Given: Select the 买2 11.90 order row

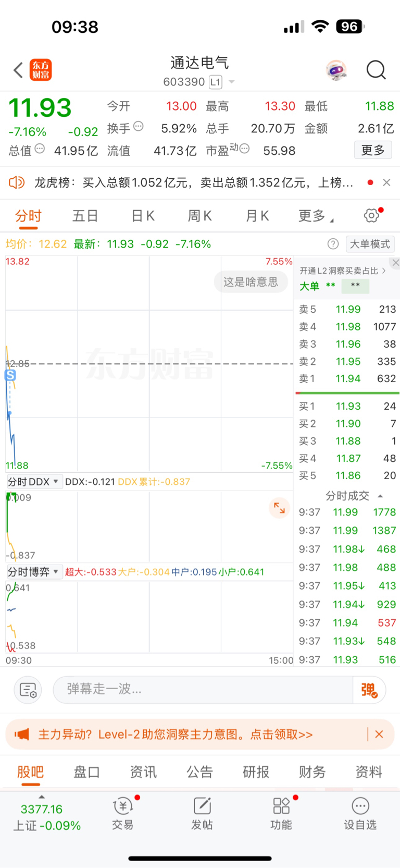Looking at the screenshot, I should click(347, 423).
